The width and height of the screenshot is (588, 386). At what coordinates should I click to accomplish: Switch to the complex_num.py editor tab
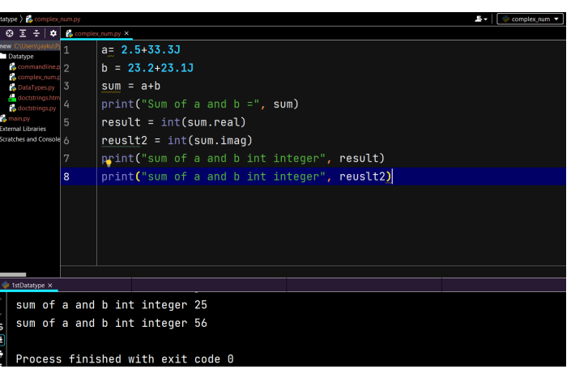coord(97,34)
